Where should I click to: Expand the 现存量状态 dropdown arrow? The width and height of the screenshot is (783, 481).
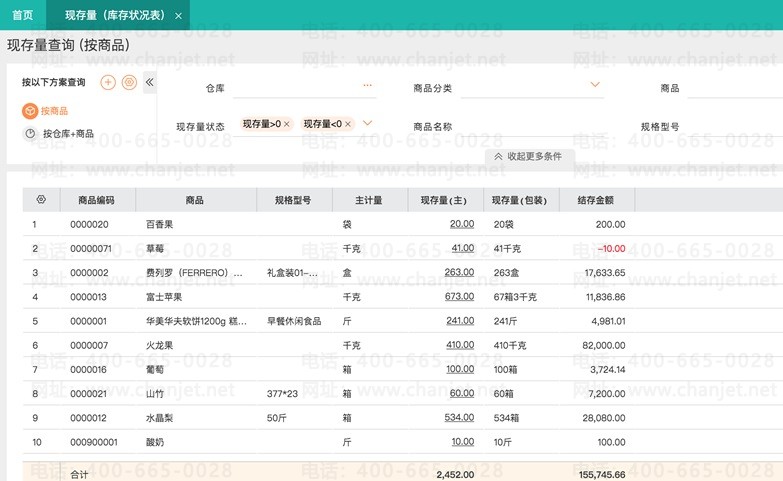(x=368, y=123)
